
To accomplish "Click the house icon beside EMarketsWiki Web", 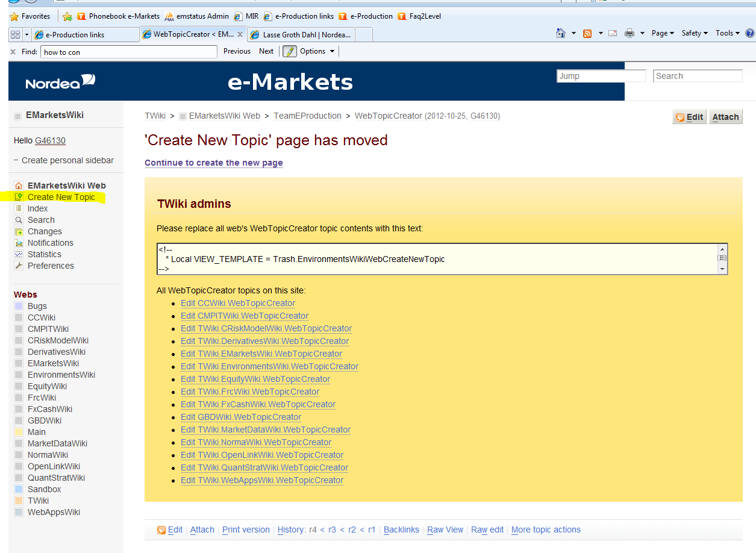I will (x=19, y=186).
